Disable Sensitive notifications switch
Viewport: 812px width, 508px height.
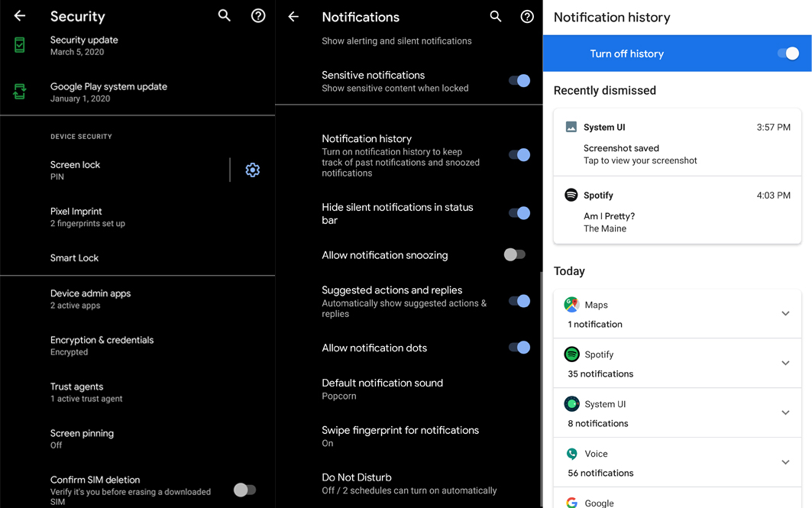pos(519,81)
